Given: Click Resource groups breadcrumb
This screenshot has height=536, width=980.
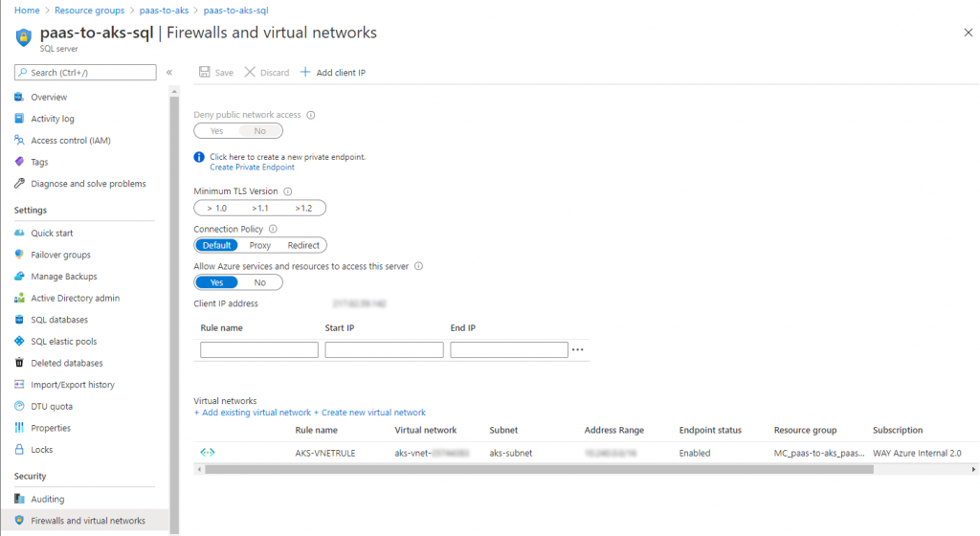Looking at the screenshot, I should 89,10.
